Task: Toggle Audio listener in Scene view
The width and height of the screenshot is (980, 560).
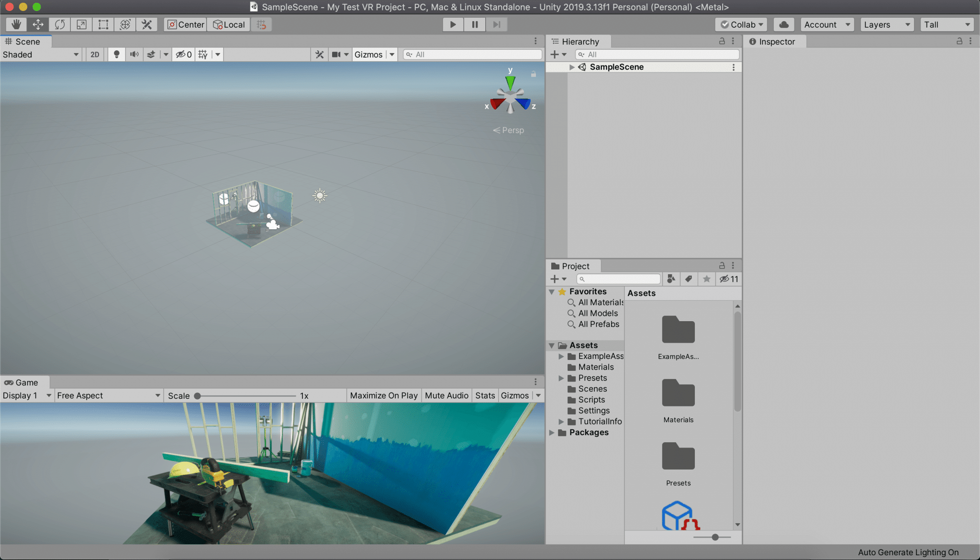Action: pyautogui.click(x=134, y=54)
